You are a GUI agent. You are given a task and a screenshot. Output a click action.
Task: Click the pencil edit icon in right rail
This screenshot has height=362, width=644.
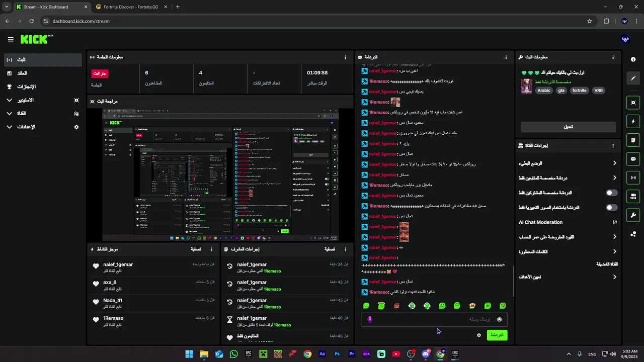pos(633,78)
